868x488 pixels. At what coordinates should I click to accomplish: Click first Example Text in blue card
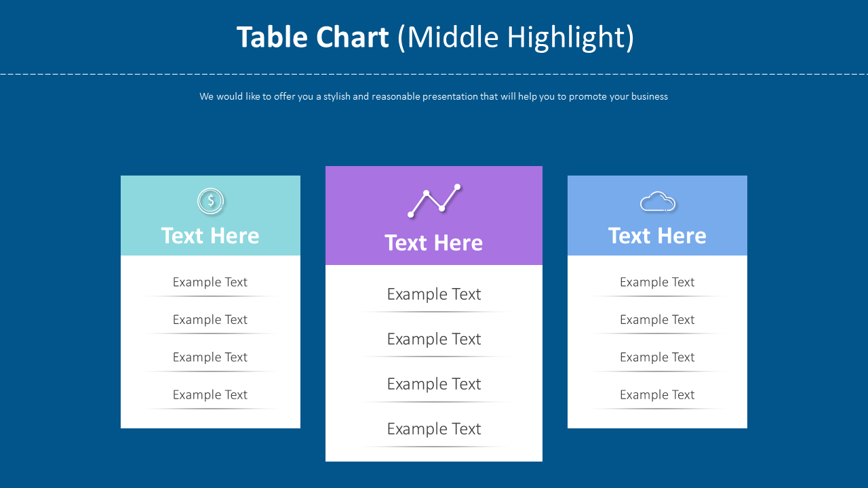click(x=657, y=282)
